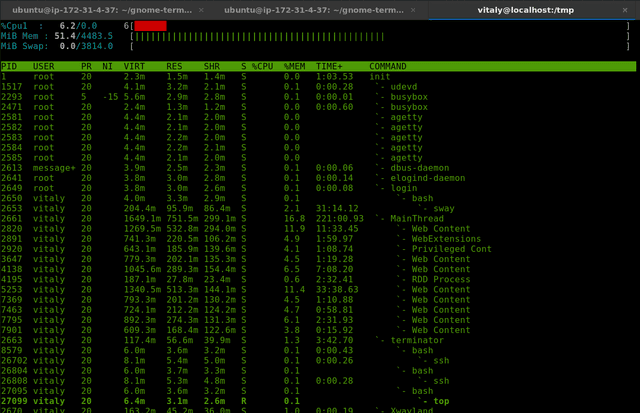The height and width of the screenshot is (413, 640).
Task: Select the terminator process row
Action: (x=318, y=340)
